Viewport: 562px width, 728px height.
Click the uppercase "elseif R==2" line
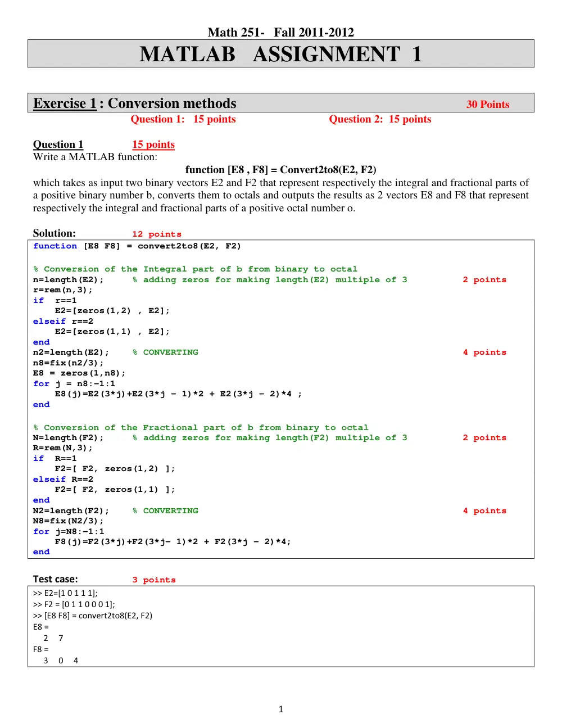tap(63, 480)
